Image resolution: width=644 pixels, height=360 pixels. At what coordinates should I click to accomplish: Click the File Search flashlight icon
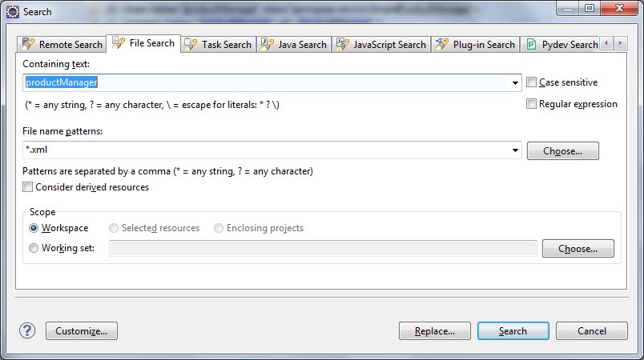(119, 42)
